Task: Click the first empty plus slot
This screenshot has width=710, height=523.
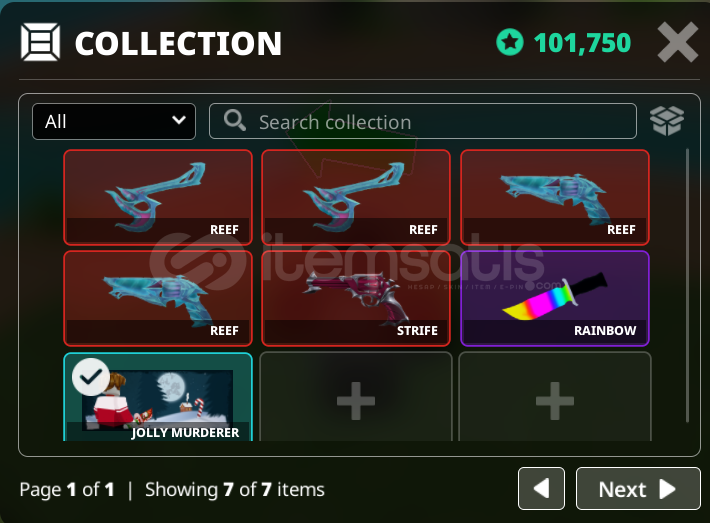Action: pyautogui.click(x=356, y=397)
